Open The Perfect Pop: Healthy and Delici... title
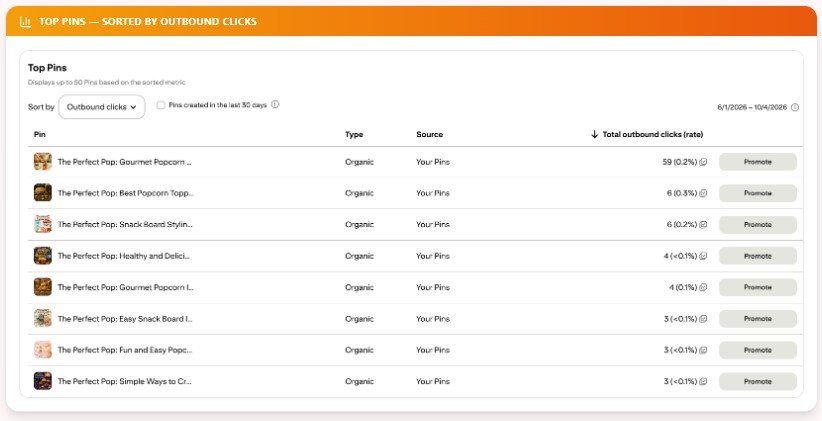The image size is (822, 421). (x=124, y=256)
